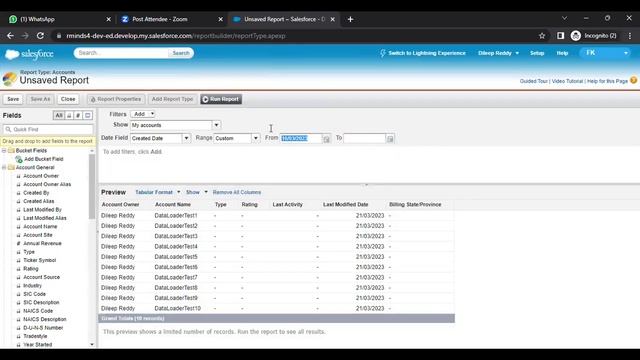Select the Annual Revenue field in tree

(42, 243)
